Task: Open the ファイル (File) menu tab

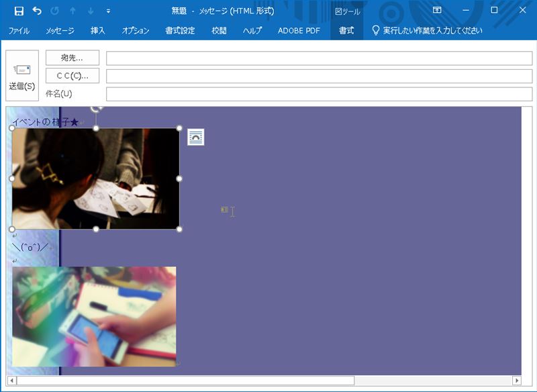Action: (19, 30)
